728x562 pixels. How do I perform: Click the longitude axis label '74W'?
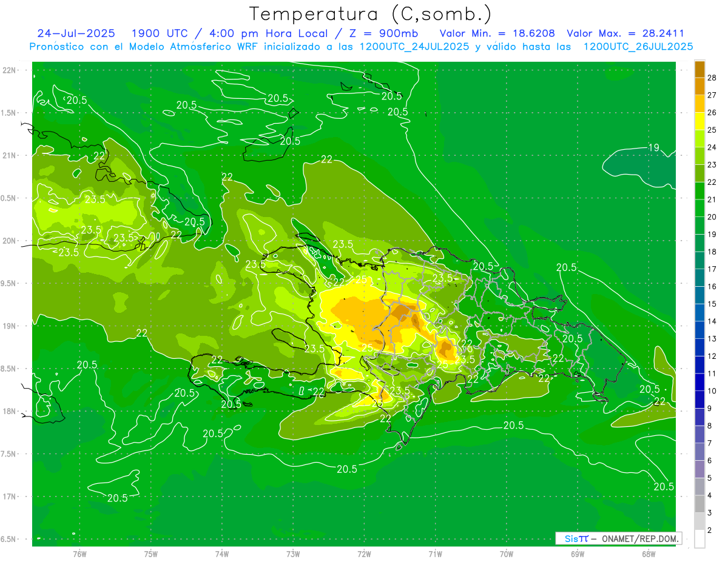[x=222, y=554]
